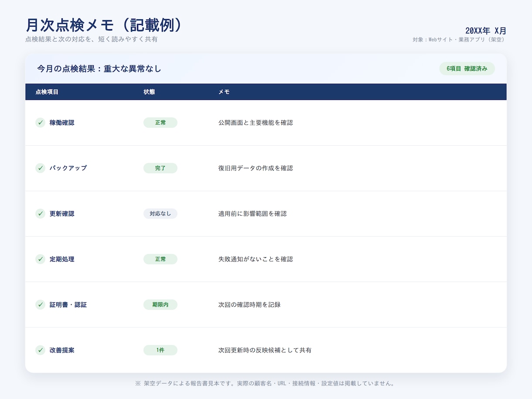Click the memo 次回の確認時期を記録
Viewport: 532px width, 399px height.
249,304
